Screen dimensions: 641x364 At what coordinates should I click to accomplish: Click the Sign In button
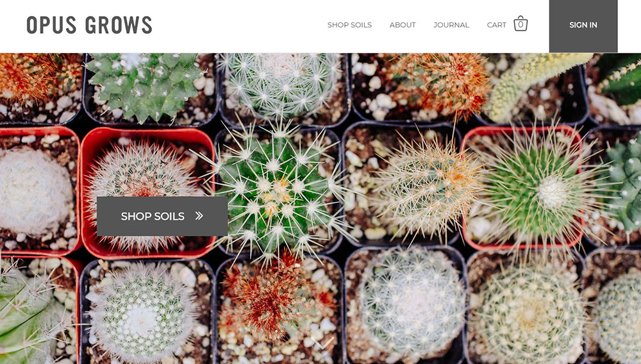583,26
